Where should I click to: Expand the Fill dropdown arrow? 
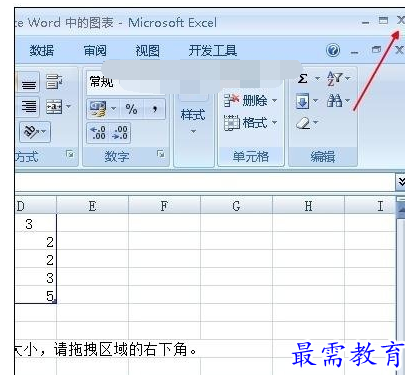[x=315, y=101]
